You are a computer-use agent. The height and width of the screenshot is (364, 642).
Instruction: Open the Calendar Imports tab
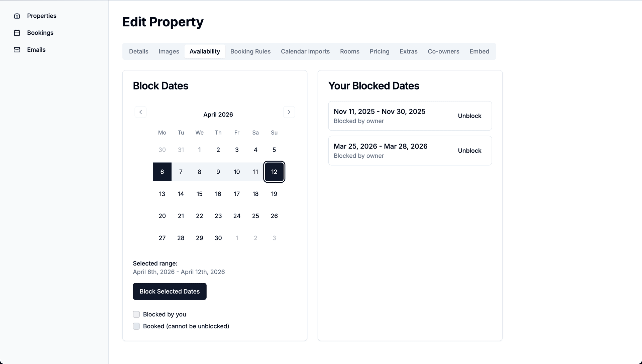305,51
